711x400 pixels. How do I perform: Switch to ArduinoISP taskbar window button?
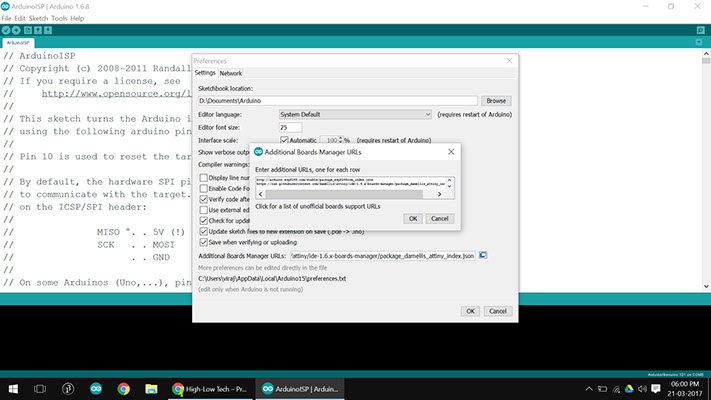click(301, 389)
